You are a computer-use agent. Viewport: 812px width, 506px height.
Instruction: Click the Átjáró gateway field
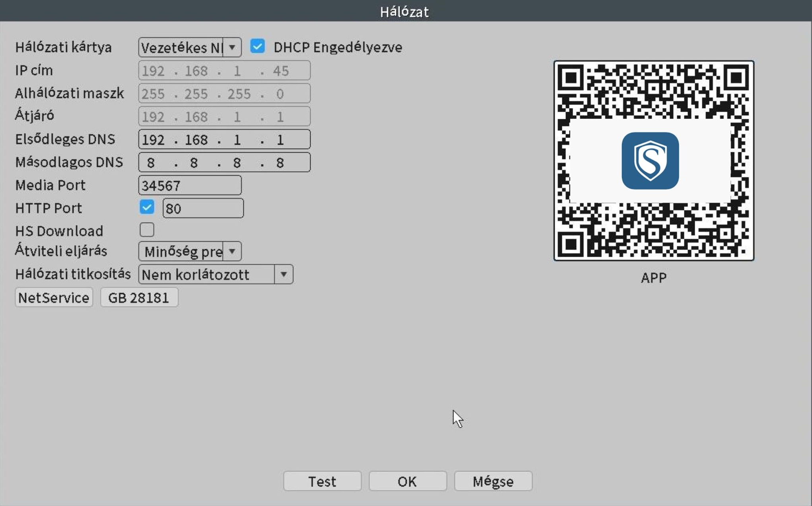[x=224, y=116]
